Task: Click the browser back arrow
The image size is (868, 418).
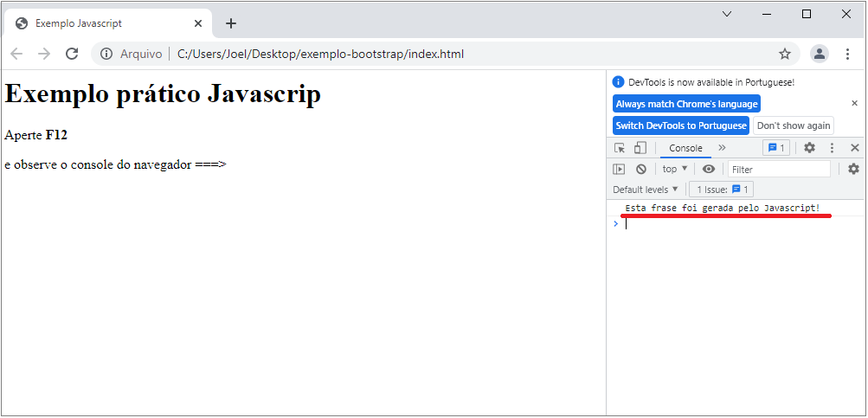Action: (16, 54)
